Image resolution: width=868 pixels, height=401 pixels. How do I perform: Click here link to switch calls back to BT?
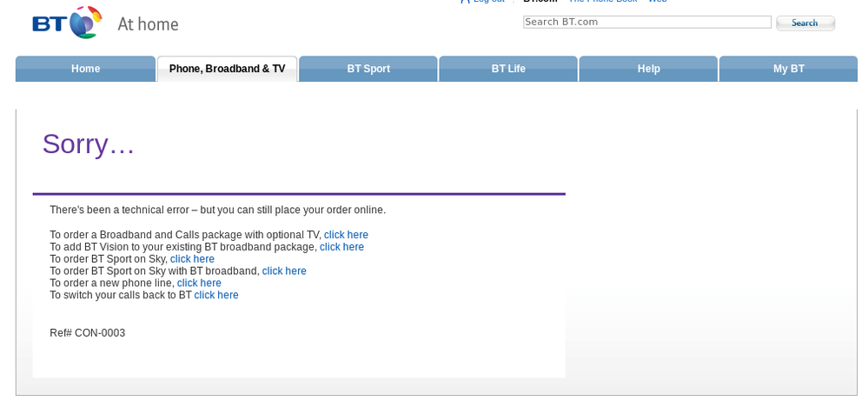point(215,295)
